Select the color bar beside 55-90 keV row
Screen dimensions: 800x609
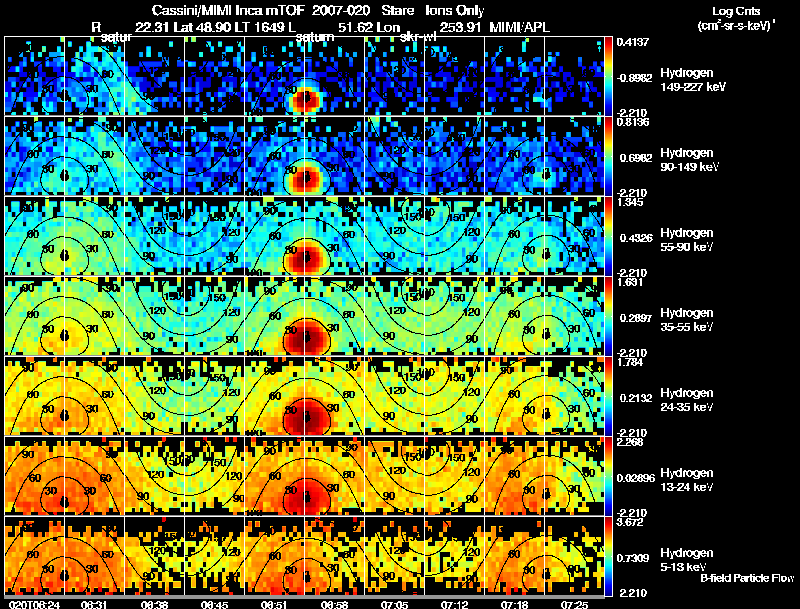pos(608,236)
